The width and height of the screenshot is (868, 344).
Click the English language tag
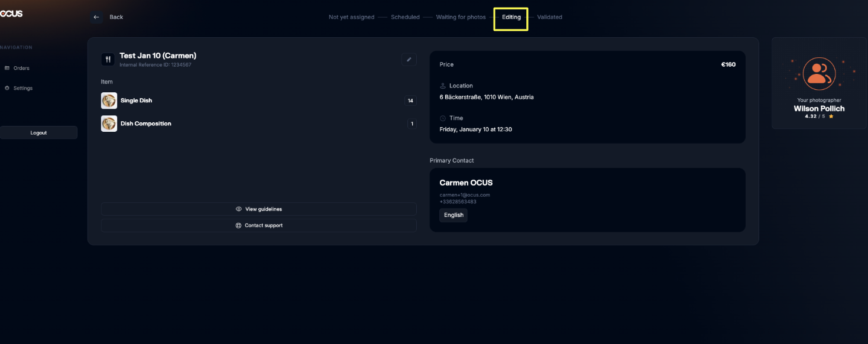pos(454,215)
